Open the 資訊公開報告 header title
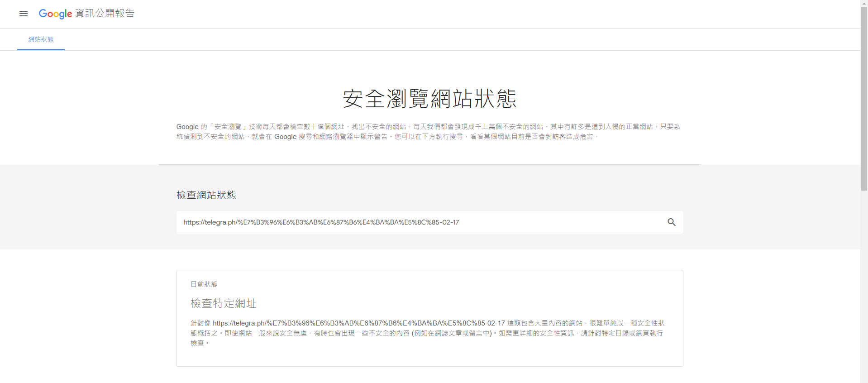The height and width of the screenshot is (383, 868). pyautogui.click(x=105, y=13)
